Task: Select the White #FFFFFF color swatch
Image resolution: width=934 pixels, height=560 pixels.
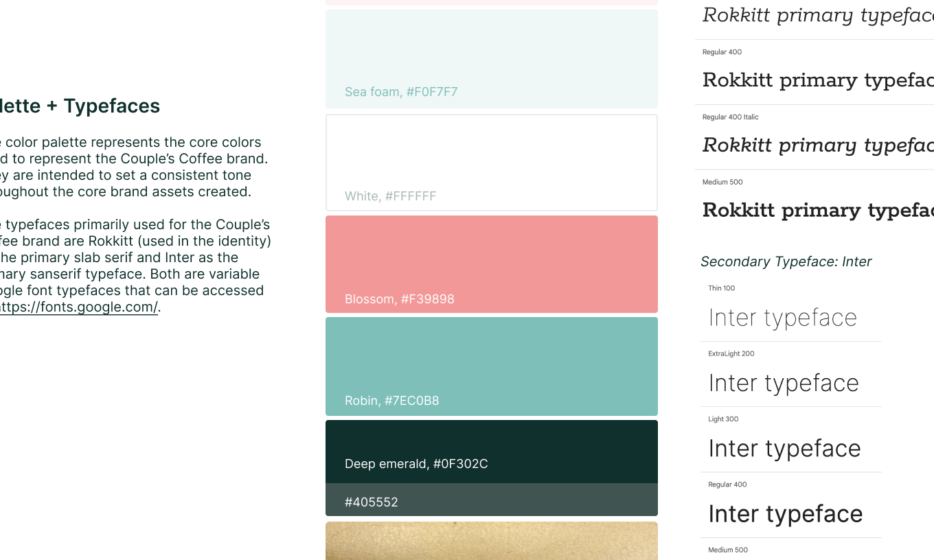Action: point(491,163)
